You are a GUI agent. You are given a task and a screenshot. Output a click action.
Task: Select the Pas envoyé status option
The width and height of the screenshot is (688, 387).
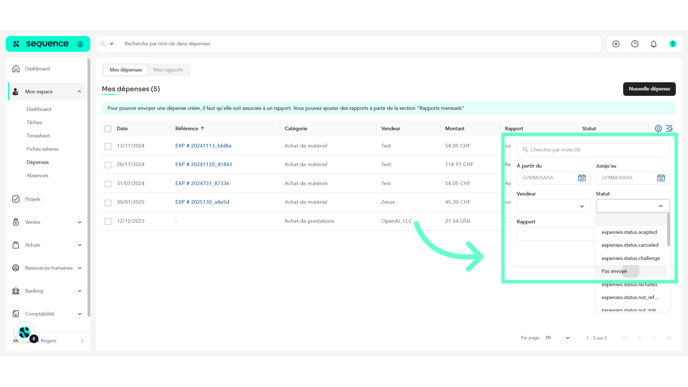(x=631, y=271)
